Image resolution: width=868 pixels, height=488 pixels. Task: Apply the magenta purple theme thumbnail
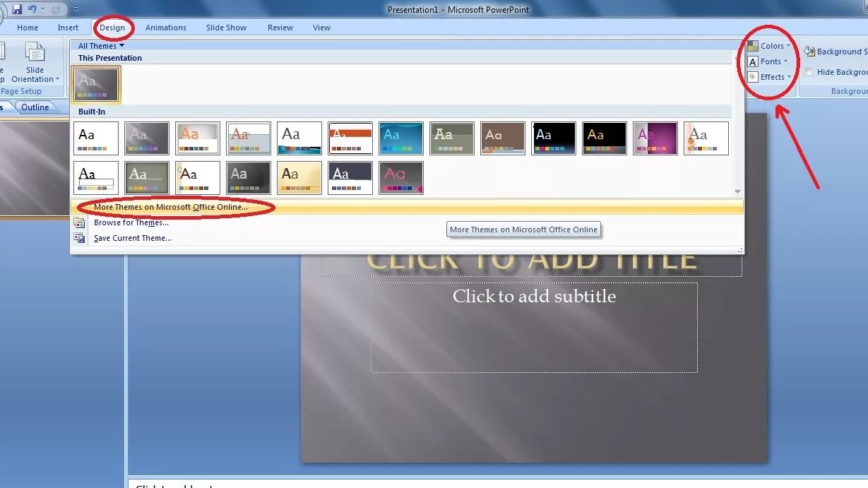(655, 138)
